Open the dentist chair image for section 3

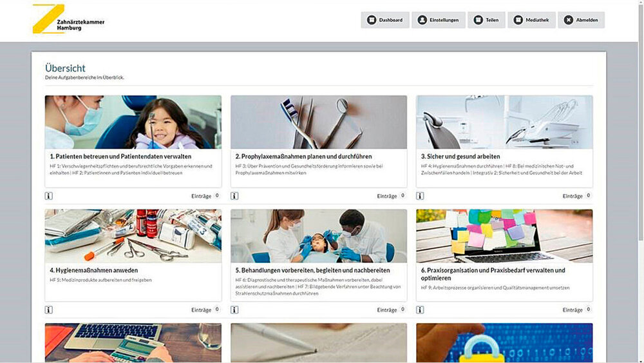(504, 122)
